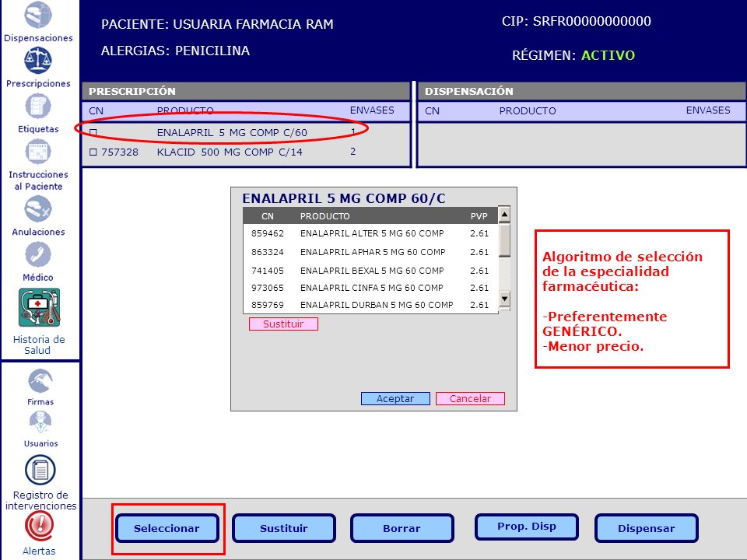Click the large Sustituir bottom button

284,528
